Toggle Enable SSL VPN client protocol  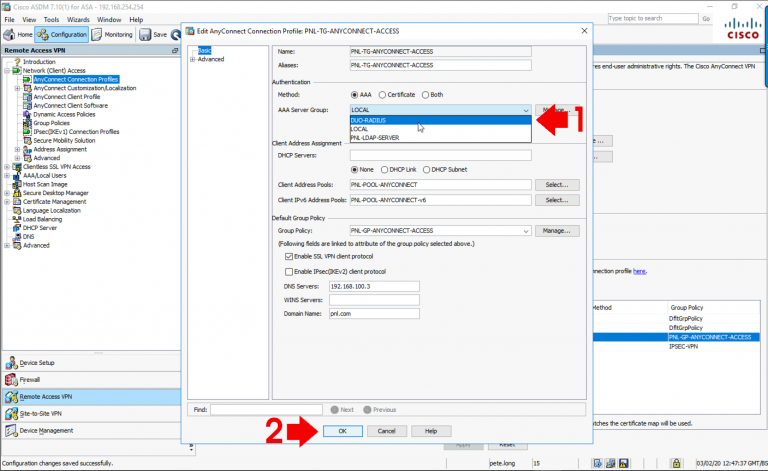point(289,257)
